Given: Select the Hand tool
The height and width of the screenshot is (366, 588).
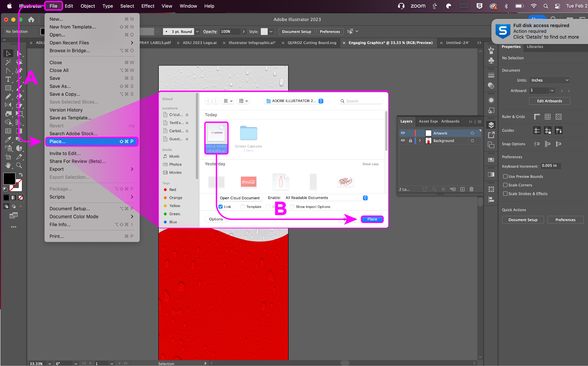Looking at the screenshot, I should (x=8, y=165).
